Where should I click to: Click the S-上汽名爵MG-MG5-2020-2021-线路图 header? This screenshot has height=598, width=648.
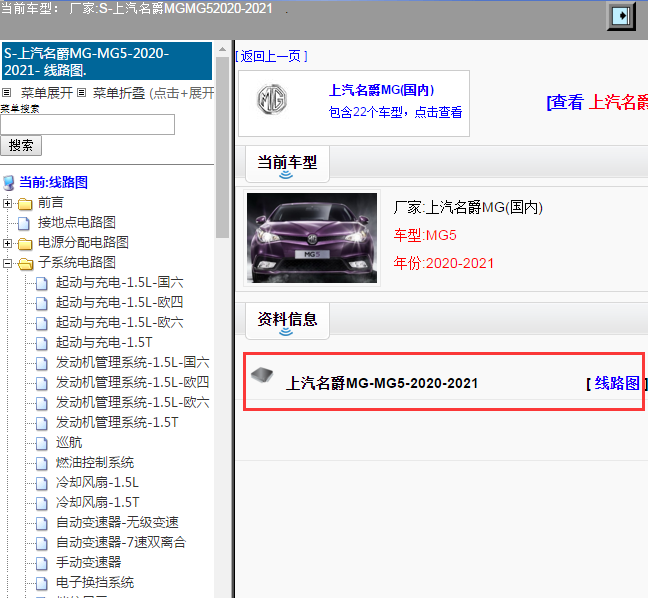click(107, 61)
